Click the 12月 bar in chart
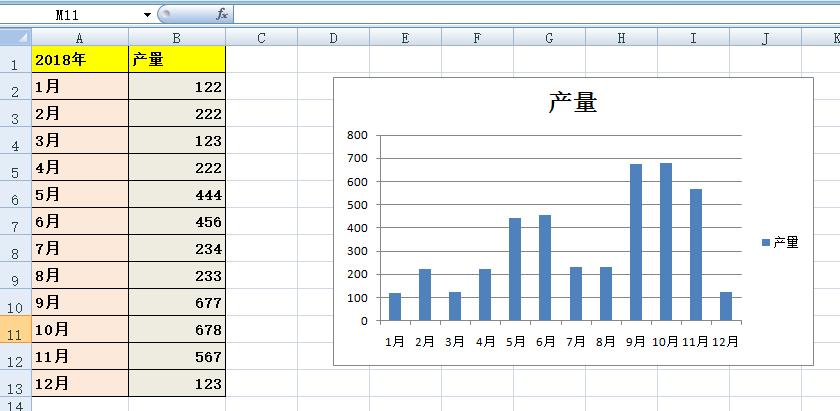 point(726,306)
